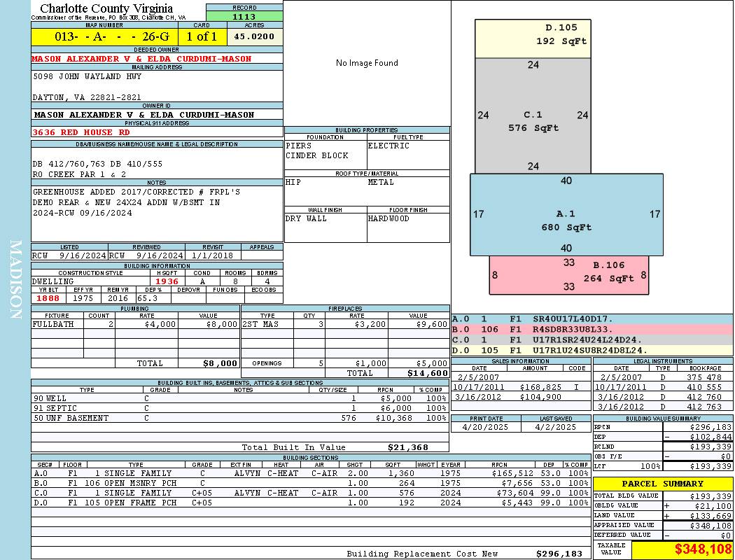Click fuel type ELECTRIC

coord(388,146)
